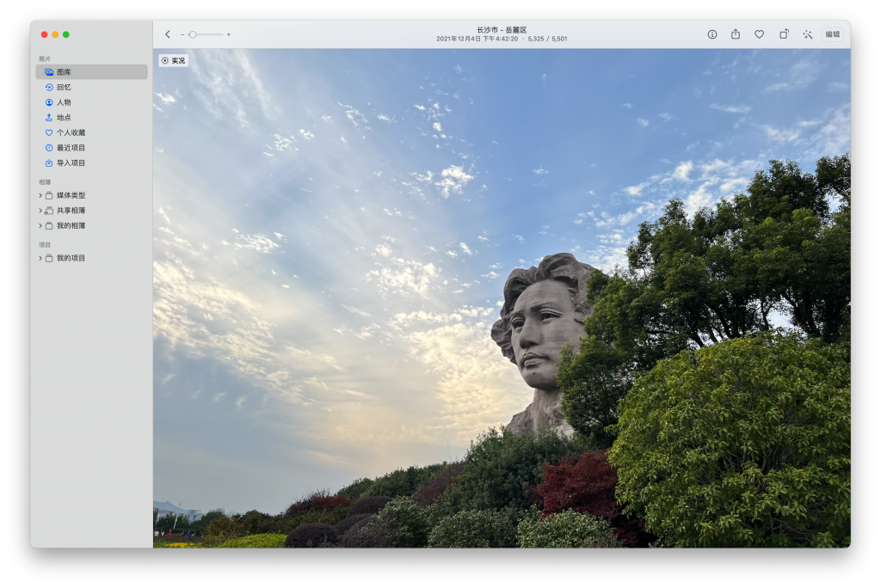Open 个人收藏 favorites in the sidebar

click(91, 132)
